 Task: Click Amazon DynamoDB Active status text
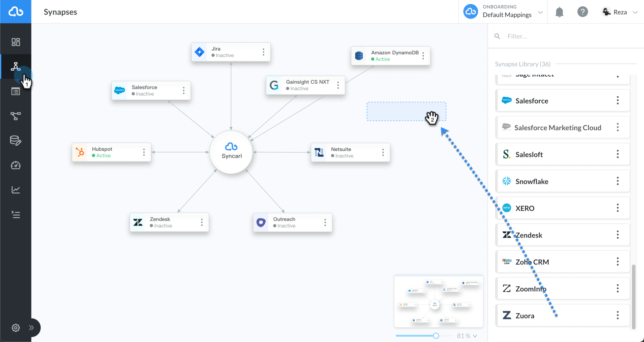383,59
